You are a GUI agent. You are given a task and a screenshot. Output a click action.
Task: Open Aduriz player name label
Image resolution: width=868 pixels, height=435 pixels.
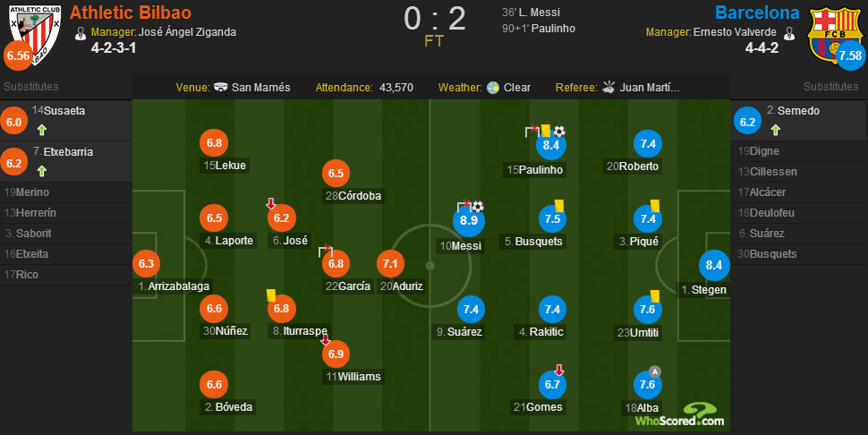[402, 286]
